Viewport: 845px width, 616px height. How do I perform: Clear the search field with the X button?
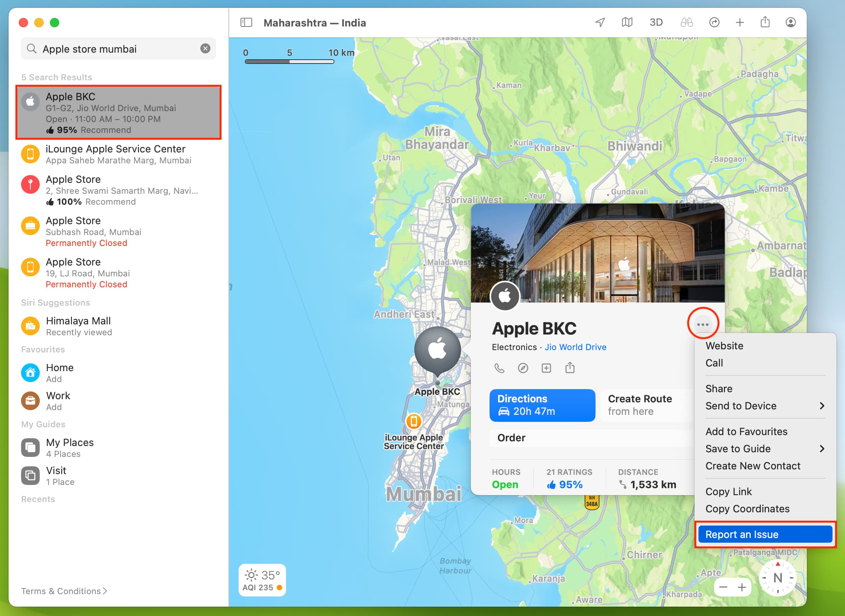(205, 48)
